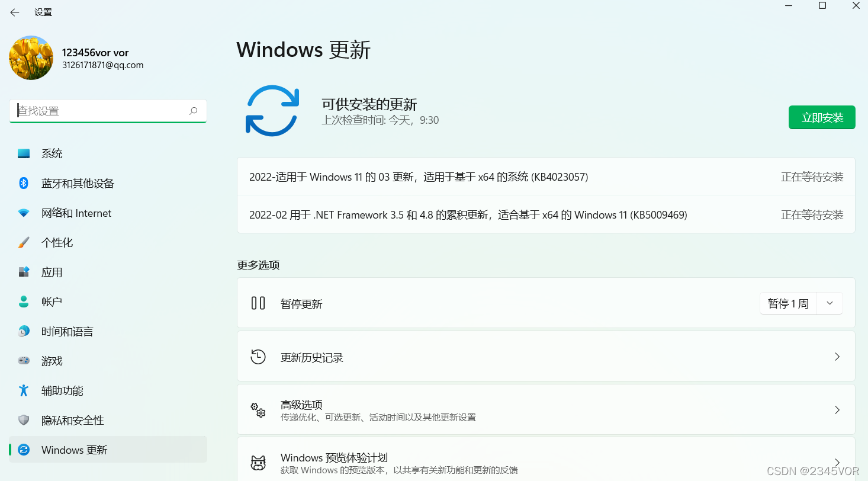The image size is (868, 481).
Task: Go to 网络和 Internet settings
Action: coord(108,213)
